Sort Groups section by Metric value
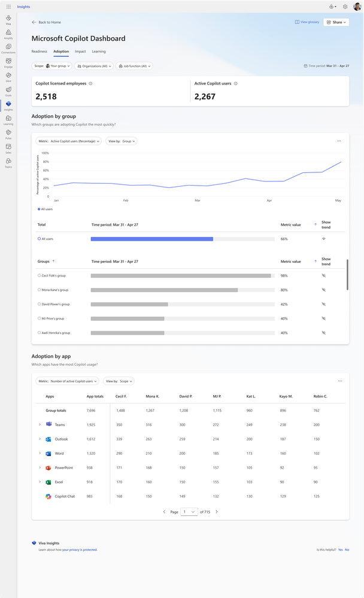Viewport: 364px width, 598px height. click(315, 261)
